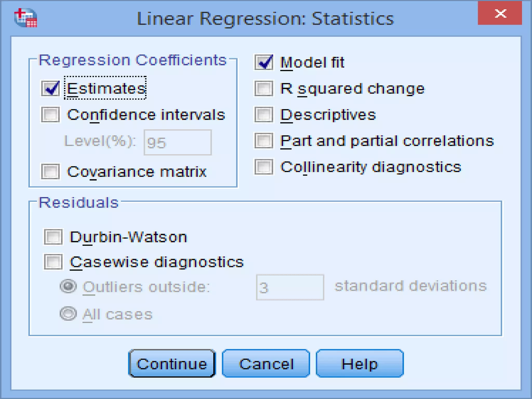Check Casewise diagnostics

click(53, 262)
